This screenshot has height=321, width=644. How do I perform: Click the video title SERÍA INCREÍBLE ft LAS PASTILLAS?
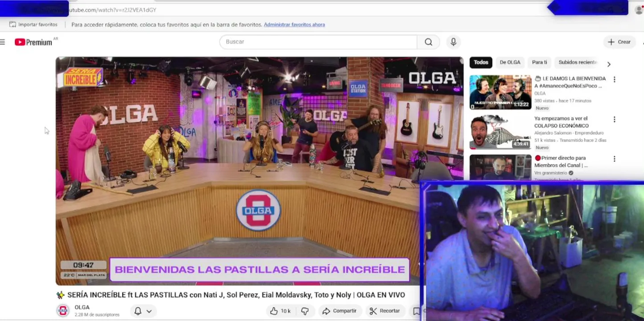pyautogui.click(x=236, y=295)
